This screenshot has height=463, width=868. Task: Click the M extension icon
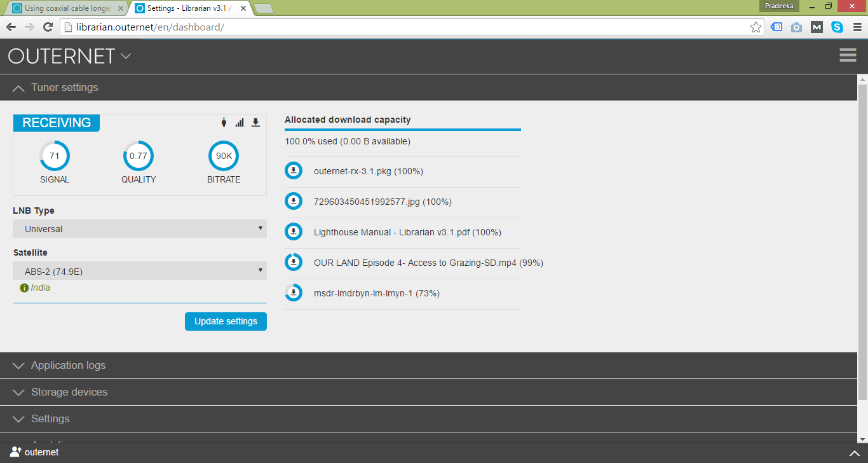pos(817,27)
